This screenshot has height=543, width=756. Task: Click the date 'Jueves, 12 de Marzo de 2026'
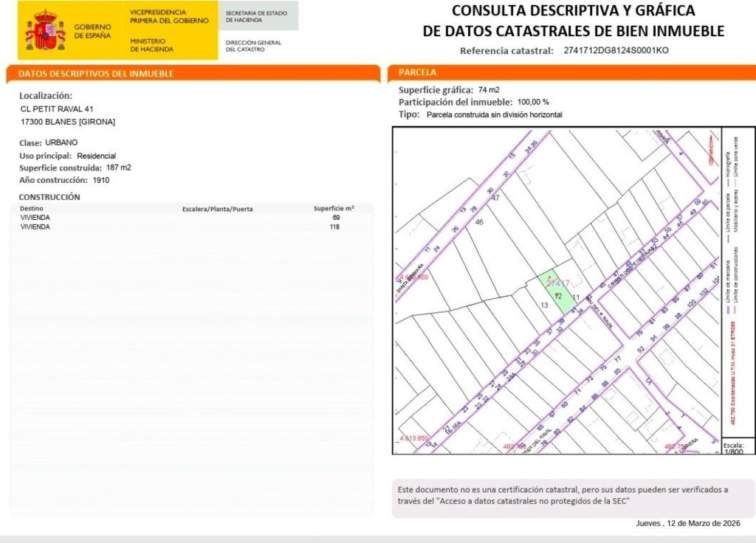point(687,523)
